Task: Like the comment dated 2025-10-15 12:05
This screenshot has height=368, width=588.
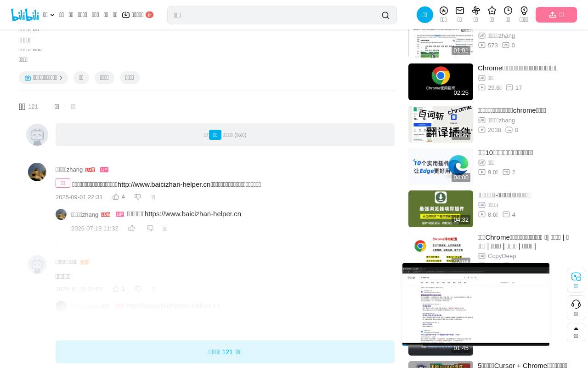Action: click(x=116, y=289)
